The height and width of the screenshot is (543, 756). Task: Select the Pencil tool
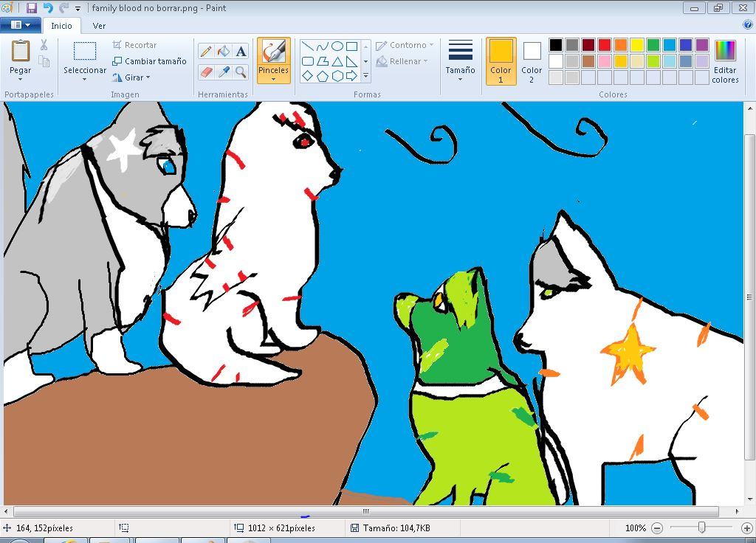(x=206, y=51)
